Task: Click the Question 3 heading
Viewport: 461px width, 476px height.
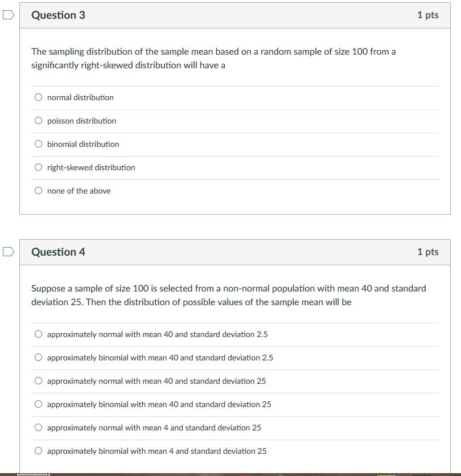Action: pyautogui.click(x=59, y=15)
